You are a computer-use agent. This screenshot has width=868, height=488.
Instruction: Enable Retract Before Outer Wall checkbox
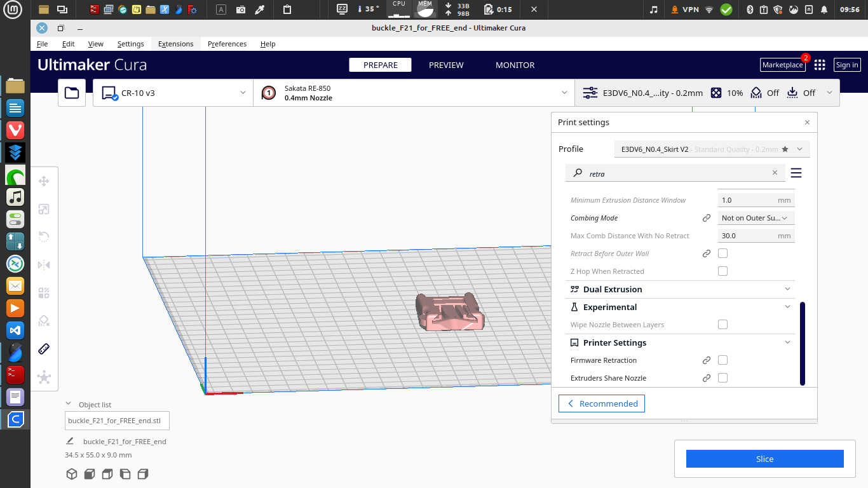tap(722, 254)
